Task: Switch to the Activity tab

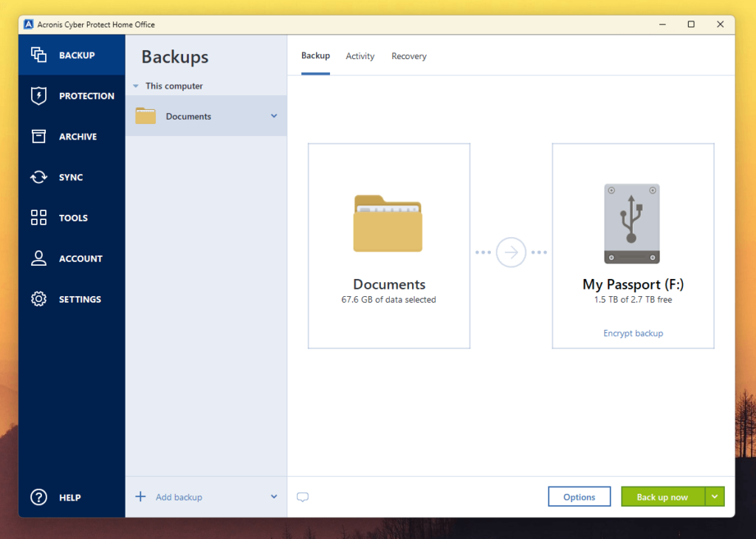Action: coord(360,56)
